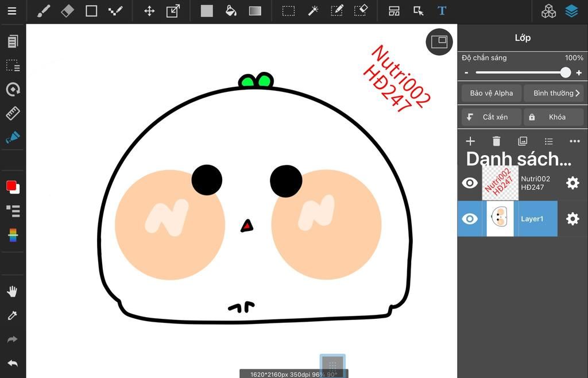This screenshot has height=378, width=588.
Task: Select the panel Divide tool
Action: click(394, 11)
